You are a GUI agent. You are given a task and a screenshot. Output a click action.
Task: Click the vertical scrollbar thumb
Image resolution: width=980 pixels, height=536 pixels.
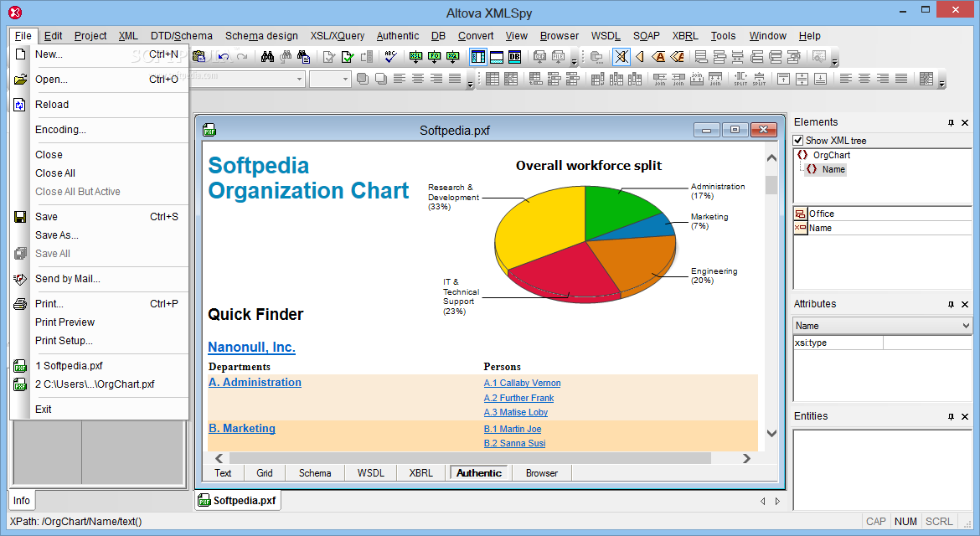[771, 185]
